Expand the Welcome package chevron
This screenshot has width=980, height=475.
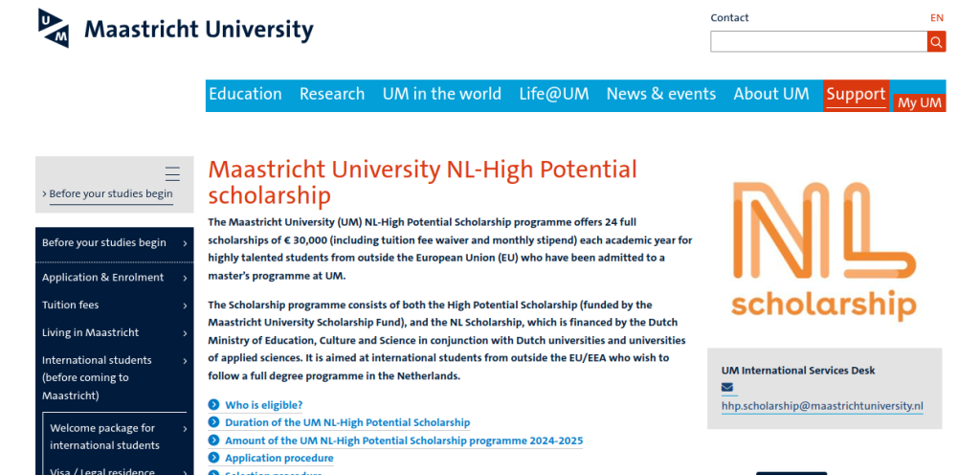pyautogui.click(x=185, y=429)
